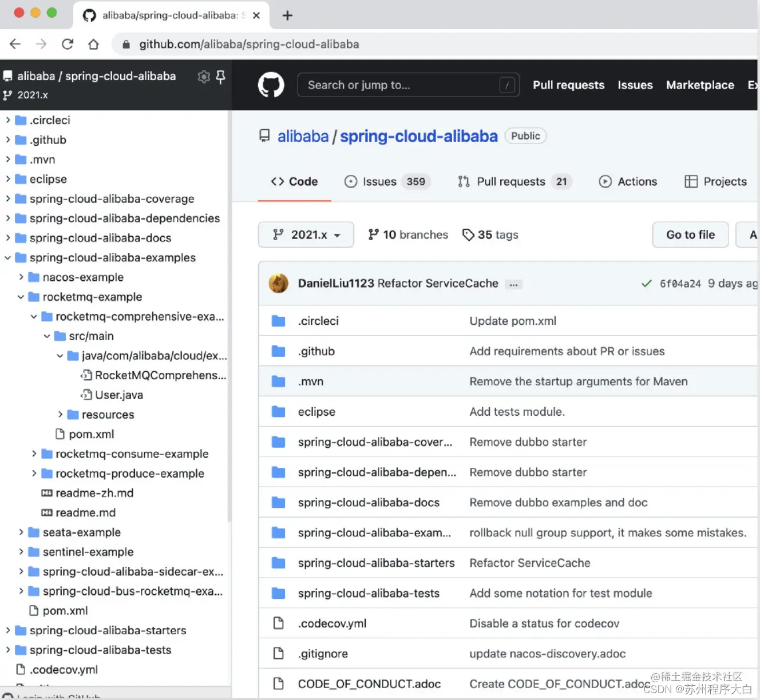This screenshot has height=700, width=760.
Task: Open the branches icon beside 10 branches
Action: 373,234
